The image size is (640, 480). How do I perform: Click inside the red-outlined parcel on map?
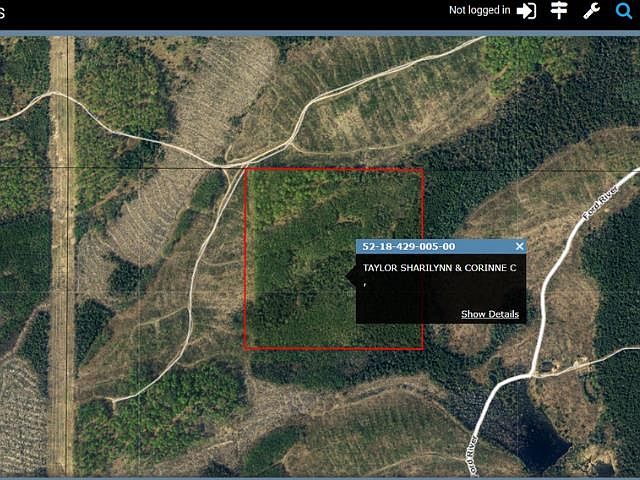300,260
